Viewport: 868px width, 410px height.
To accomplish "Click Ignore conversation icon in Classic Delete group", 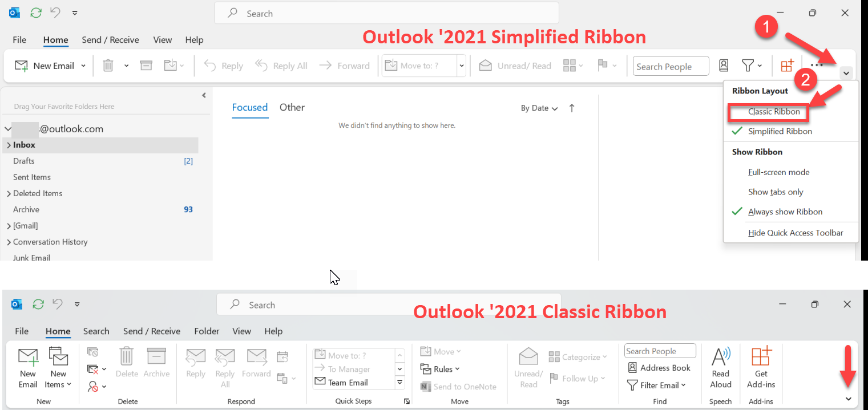I will point(93,352).
